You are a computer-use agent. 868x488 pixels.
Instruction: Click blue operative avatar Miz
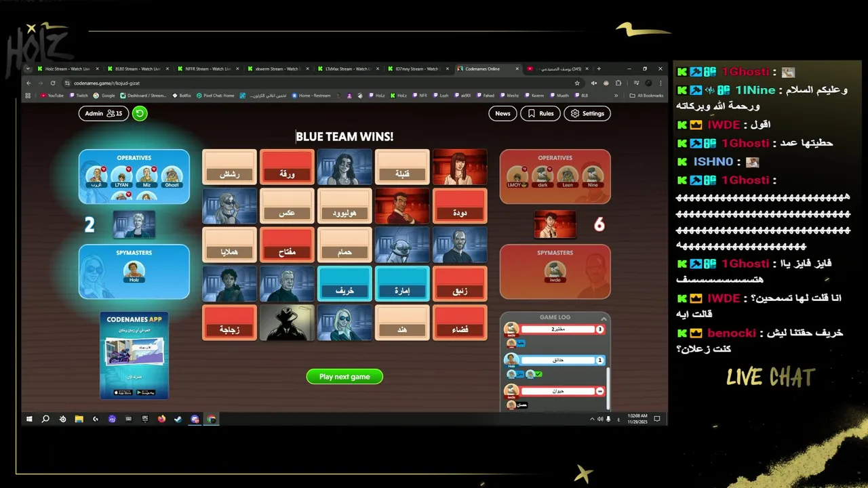146,176
